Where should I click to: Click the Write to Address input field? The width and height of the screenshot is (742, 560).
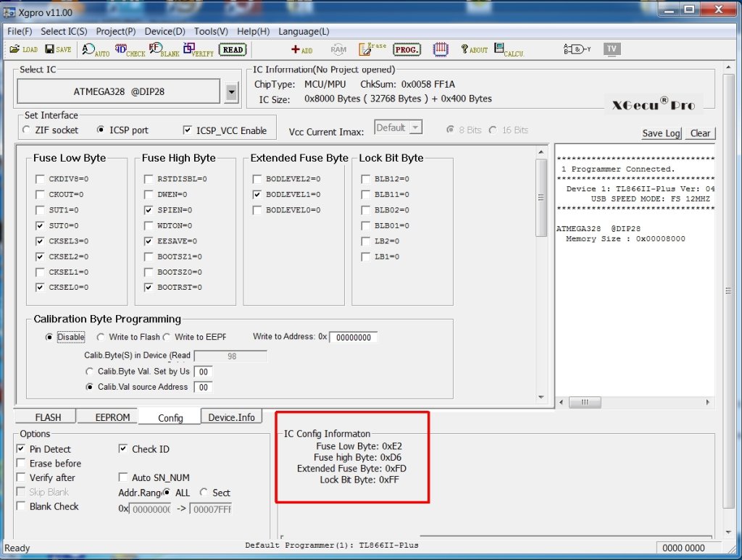(x=354, y=338)
